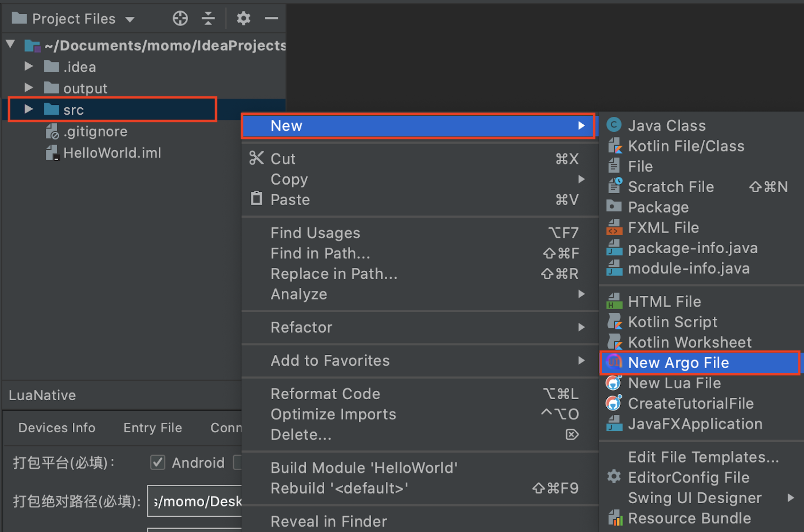Image resolution: width=804 pixels, height=532 pixels.
Task: Click the Java Class icon in New submenu
Action: coord(614,125)
